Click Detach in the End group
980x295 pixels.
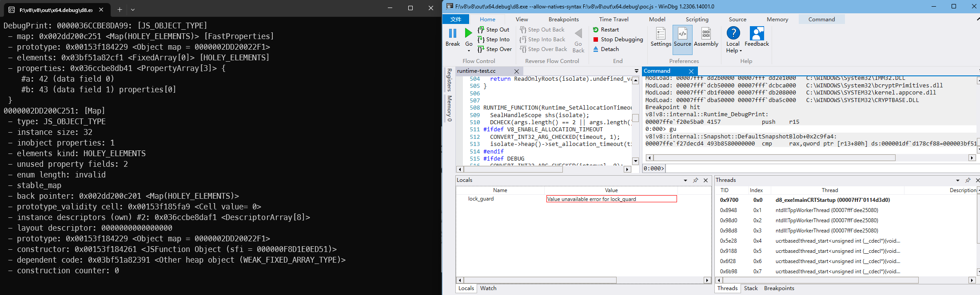point(610,49)
